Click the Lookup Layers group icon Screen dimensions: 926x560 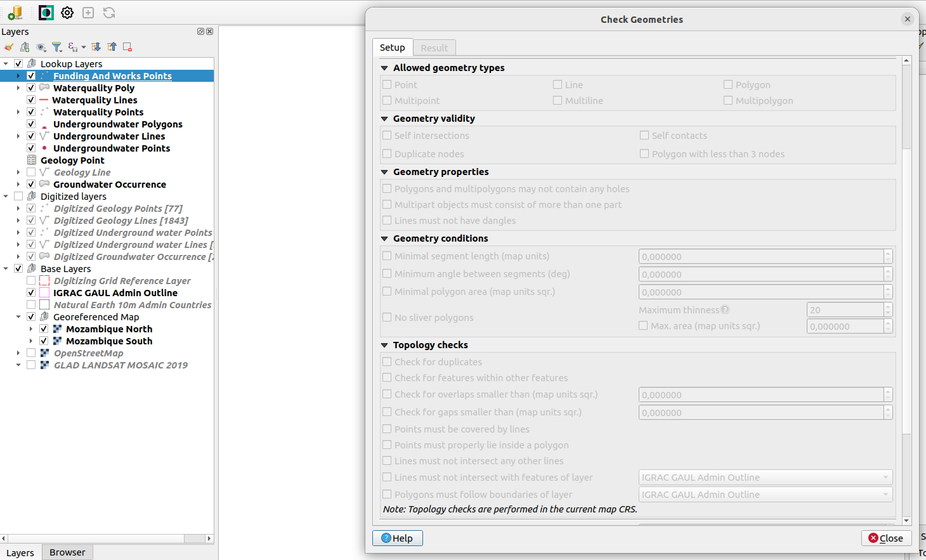pos(32,63)
